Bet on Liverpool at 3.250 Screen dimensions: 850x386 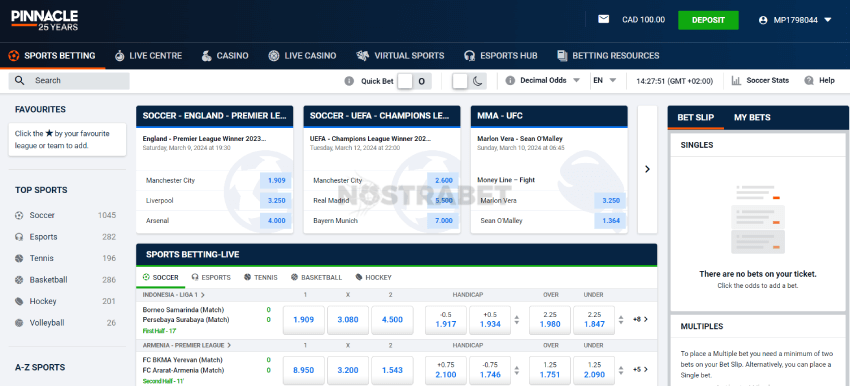pos(276,201)
